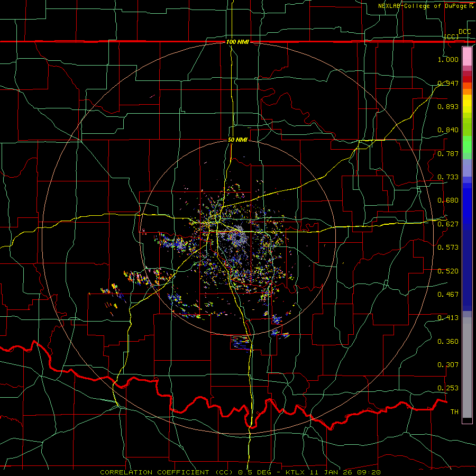Viewport: 476px width, 476px height.
Task: Click the NEXLAB-College of DuPage label
Action: point(422,6)
